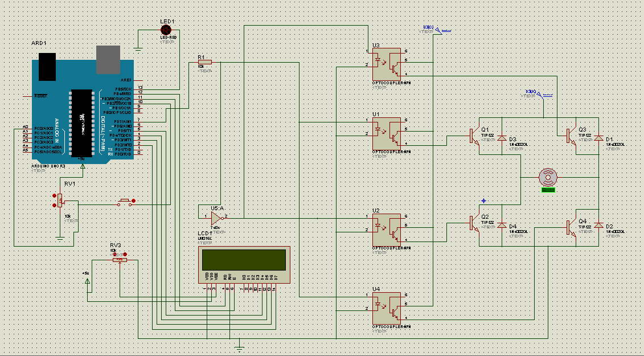The height and width of the screenshot is (356, 644).
Task: Click the Arduino AREF pin
Action: [x=138, y=80]
